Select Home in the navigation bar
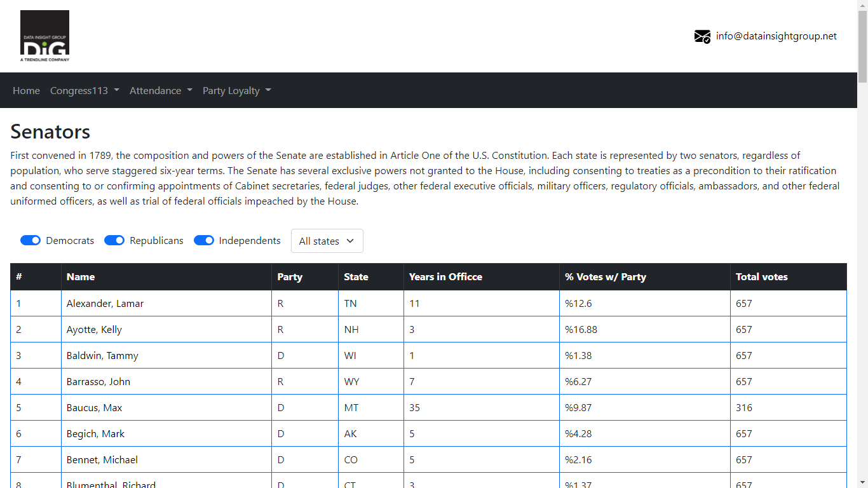This screenshot has height=488, width=868. pos(26,90)
